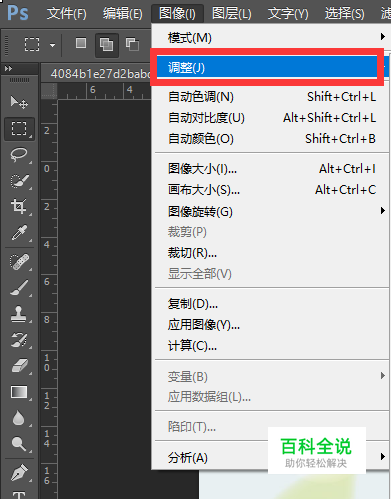Select the Brush tool

[x=19, y=288]
